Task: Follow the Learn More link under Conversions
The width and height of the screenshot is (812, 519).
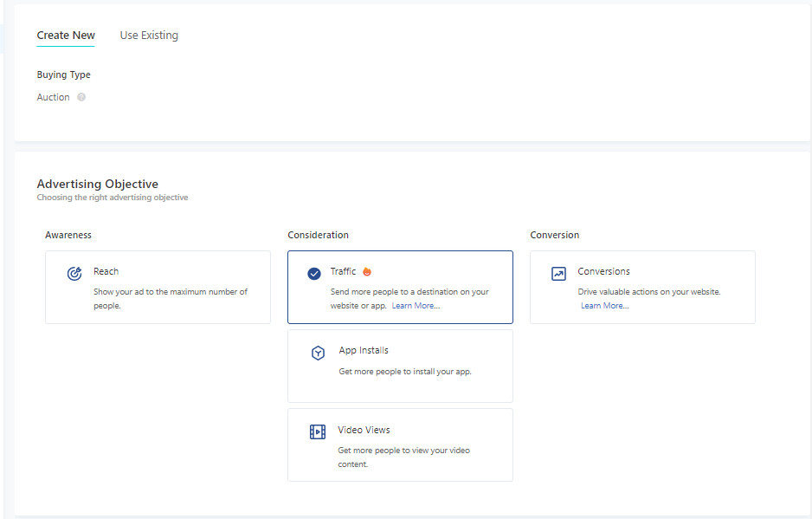Action: 604,306
